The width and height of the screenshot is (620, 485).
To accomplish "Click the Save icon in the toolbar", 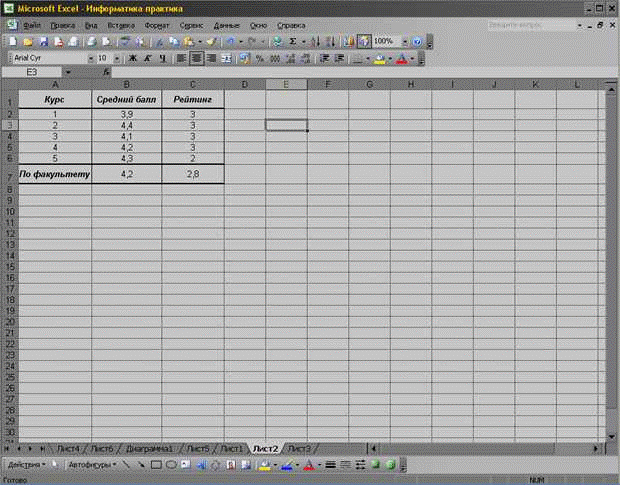I will click(43, 42).
